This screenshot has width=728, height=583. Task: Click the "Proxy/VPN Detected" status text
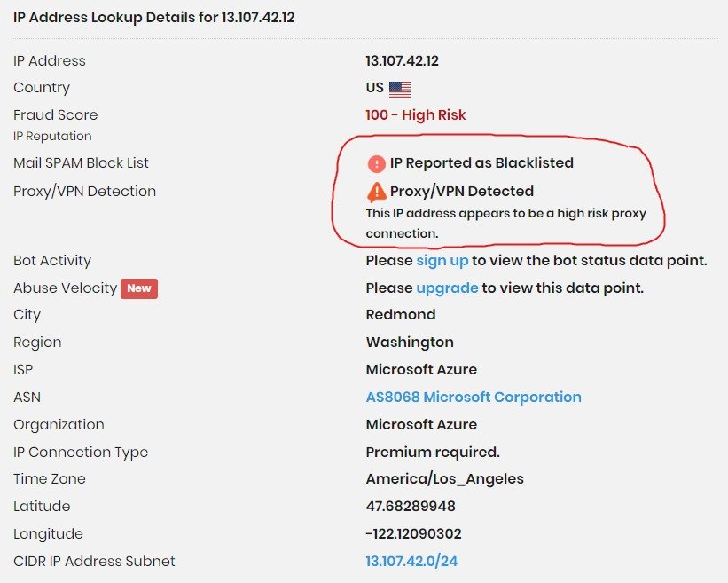pos(462,191)
